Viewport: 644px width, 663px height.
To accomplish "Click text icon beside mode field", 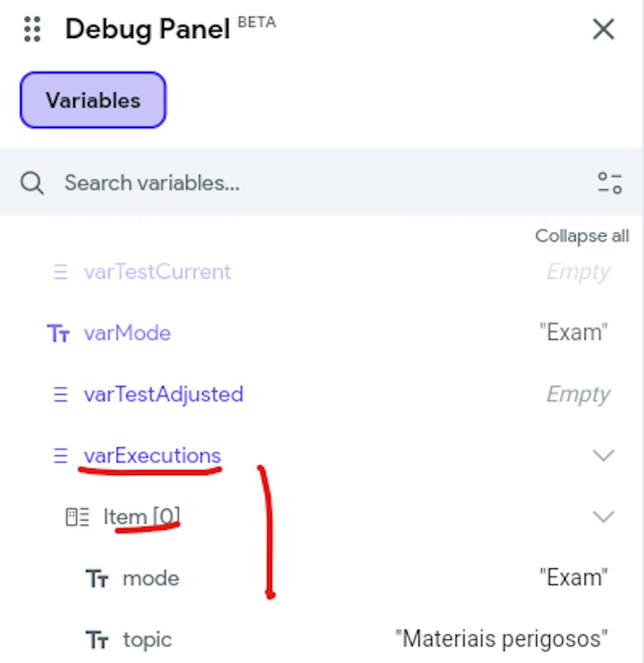I will (x=97, y=579).
